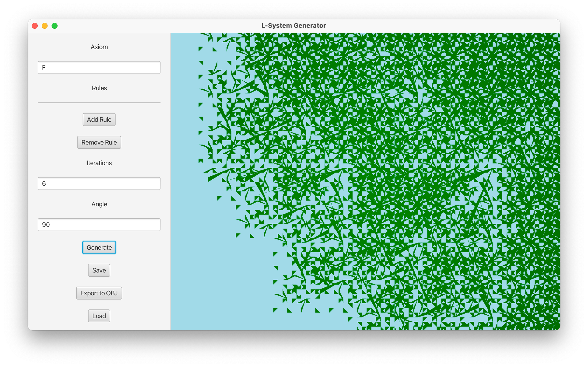Click the Axiom input field containing F
588x367 pixels.
pos(99,67)
